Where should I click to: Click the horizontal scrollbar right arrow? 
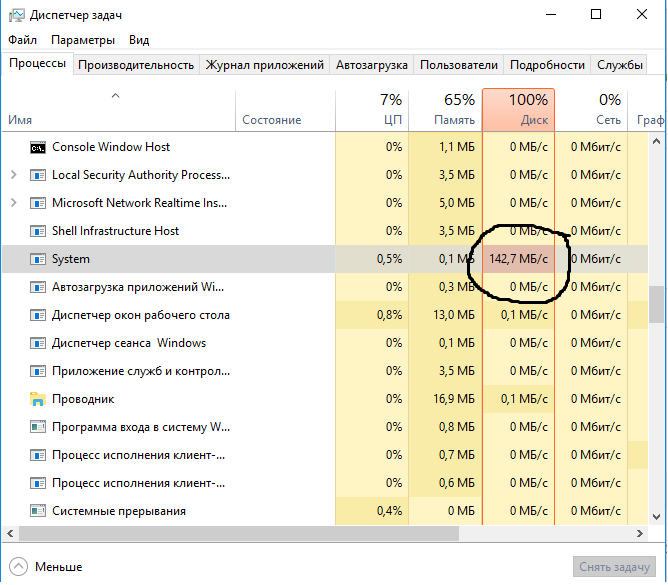[x=639, y=533]
